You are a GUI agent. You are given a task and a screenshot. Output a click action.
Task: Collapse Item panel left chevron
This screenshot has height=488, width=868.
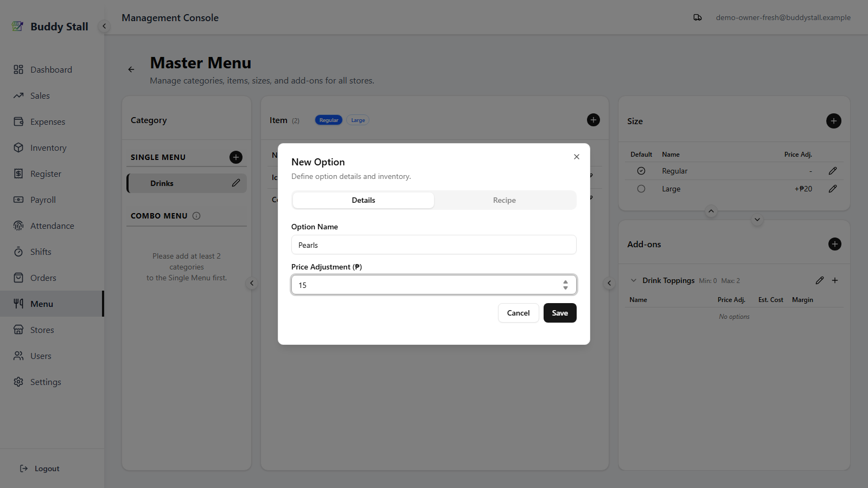[x=609, y=283]
